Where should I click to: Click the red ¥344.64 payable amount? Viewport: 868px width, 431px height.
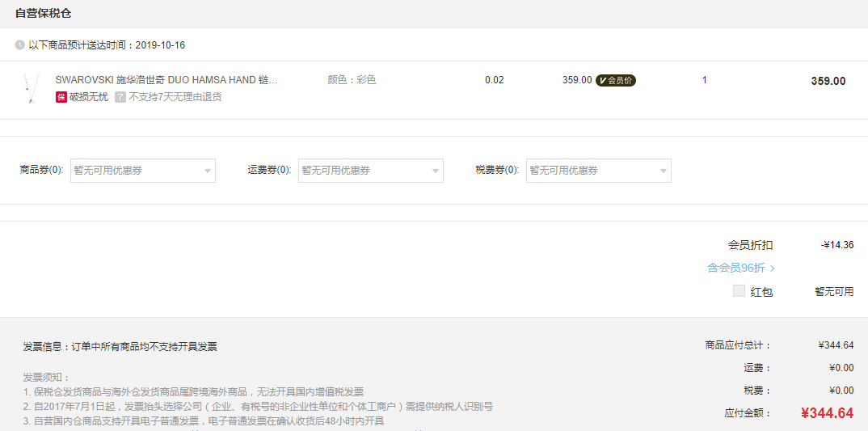coord(827,412)
